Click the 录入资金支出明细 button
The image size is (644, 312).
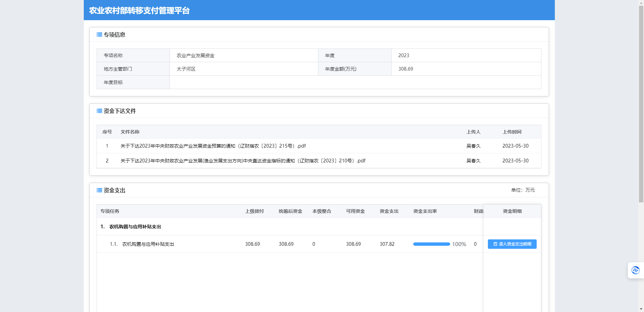pos(512,244)
